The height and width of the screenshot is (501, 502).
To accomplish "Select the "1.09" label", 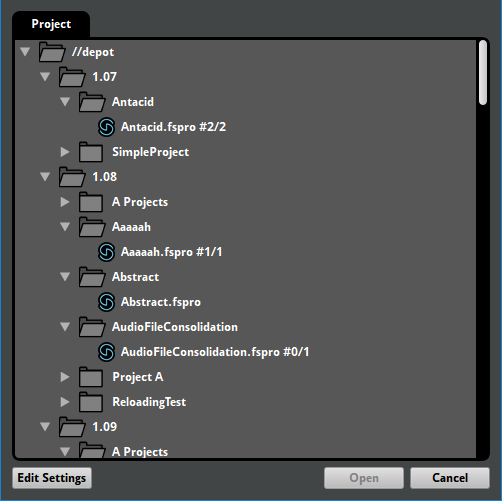I will point(105,427).
